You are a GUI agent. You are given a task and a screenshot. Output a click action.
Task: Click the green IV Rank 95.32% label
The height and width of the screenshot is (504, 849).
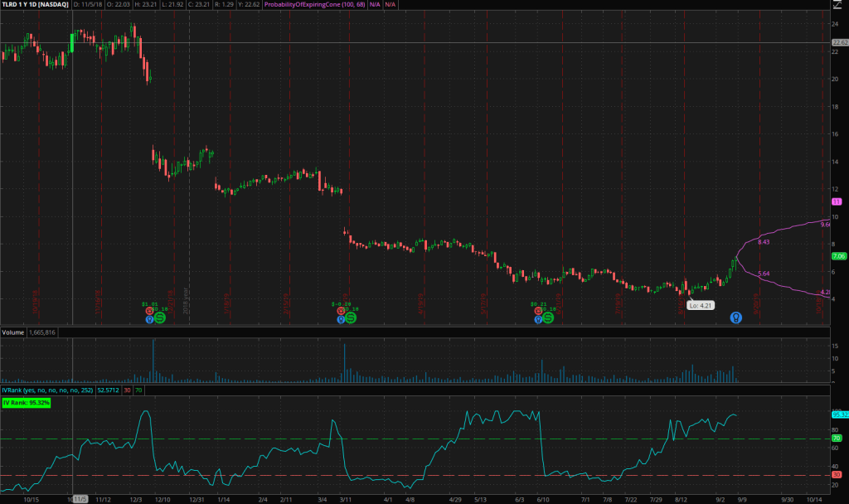pyautogui.click(x=27, y=403)
